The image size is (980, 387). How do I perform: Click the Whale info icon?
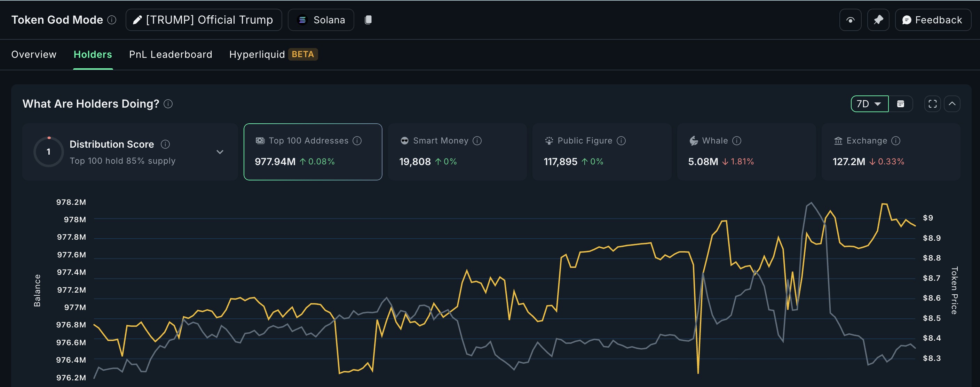pos(737,141)
